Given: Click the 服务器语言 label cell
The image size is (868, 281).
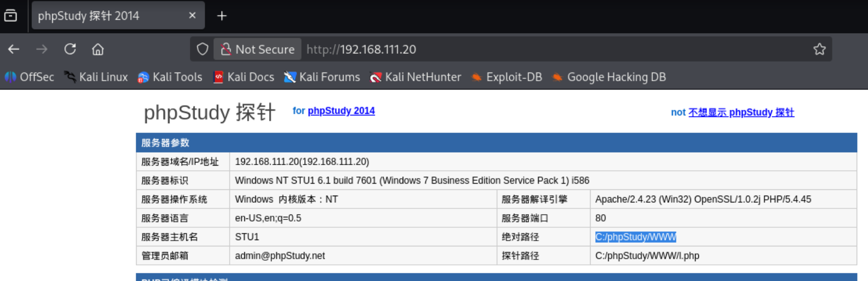Looking at the screenshot, I should click(x=183, y=218).
